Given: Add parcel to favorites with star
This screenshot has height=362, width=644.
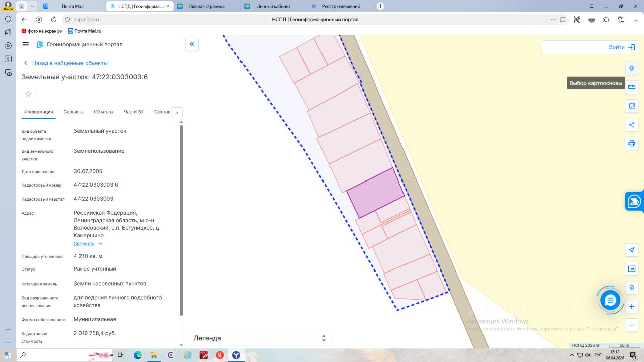Looking at the screenshot, I should tap(28, 94).
